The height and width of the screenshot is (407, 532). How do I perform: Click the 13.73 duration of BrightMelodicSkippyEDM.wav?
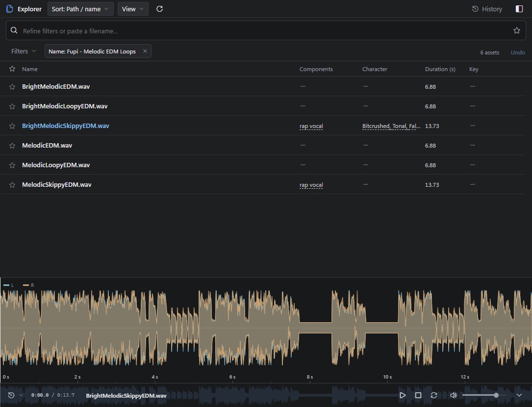(432, 126)
